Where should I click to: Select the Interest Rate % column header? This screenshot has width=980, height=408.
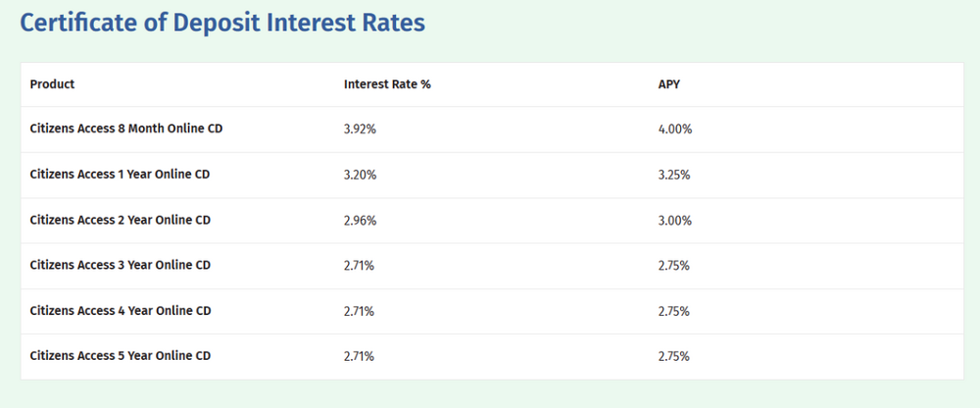pos(387,84)
